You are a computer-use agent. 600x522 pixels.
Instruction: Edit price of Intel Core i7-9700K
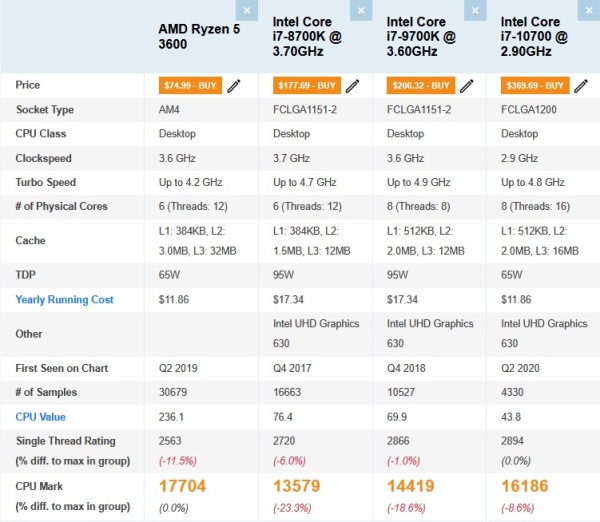(466, 86)
